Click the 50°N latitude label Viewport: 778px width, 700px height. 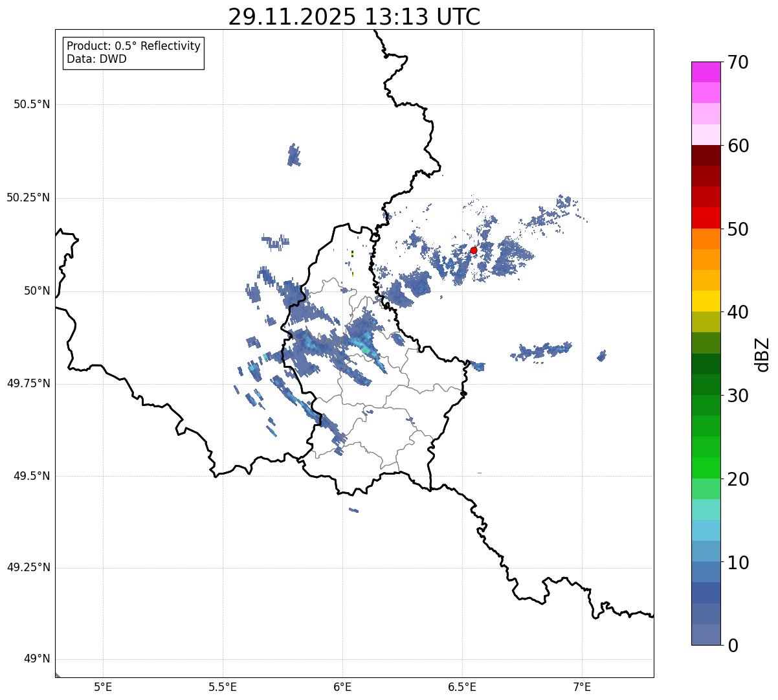pyautogui.click(x=37, y=291)
